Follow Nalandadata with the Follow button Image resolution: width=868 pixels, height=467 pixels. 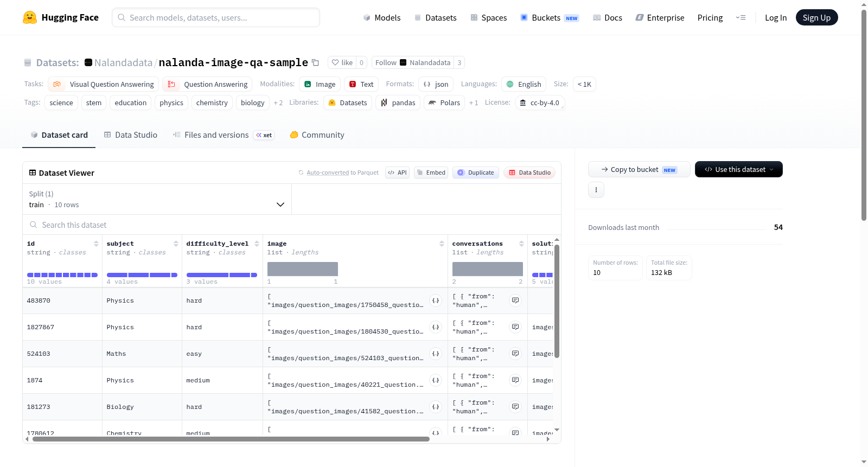coord(386,62)
